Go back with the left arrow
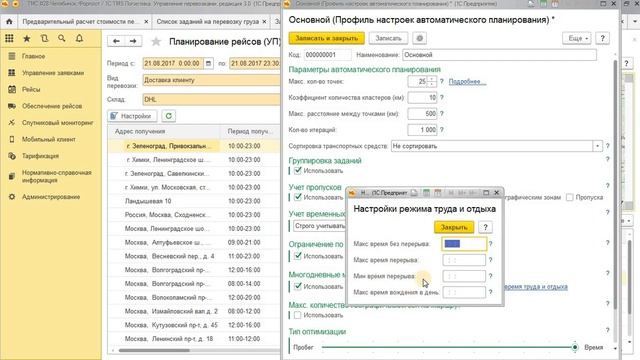Image resolution: width=640 pixels, height=360 pixels. click(x=116, y=41)
